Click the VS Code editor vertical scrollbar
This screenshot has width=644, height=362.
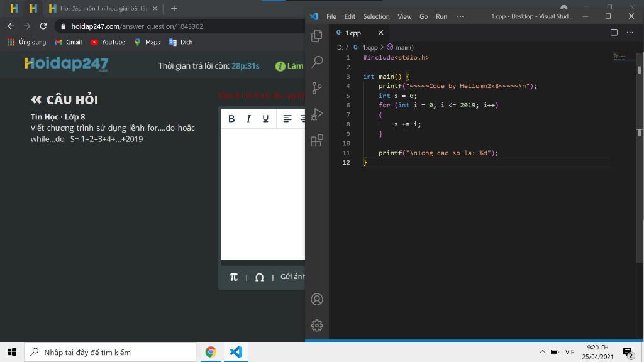point(640,158)
